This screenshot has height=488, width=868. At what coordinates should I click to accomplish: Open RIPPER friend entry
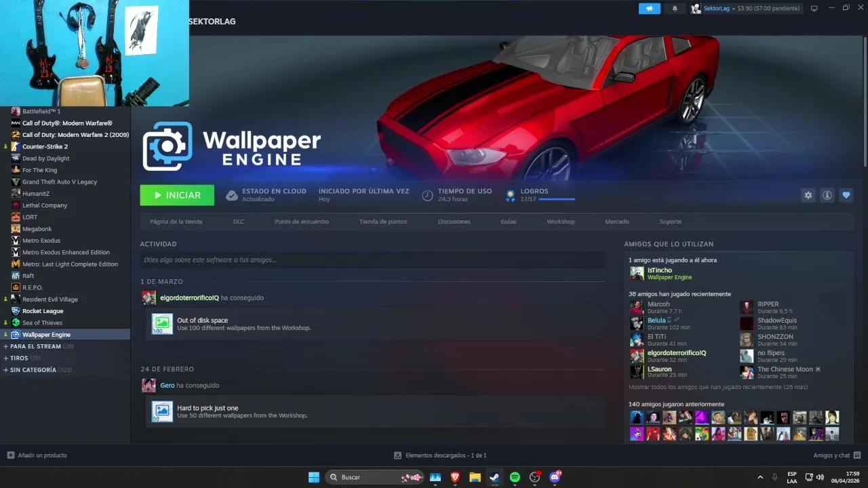[x=767, y=307]
